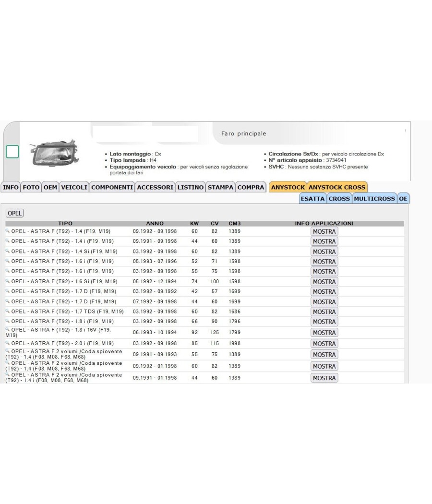Click MOSTRA for Astra F 2 volumi 1.4 82 CV
Image resolution: width=432 pixels, height=504 pixels.
coord(324,366)
